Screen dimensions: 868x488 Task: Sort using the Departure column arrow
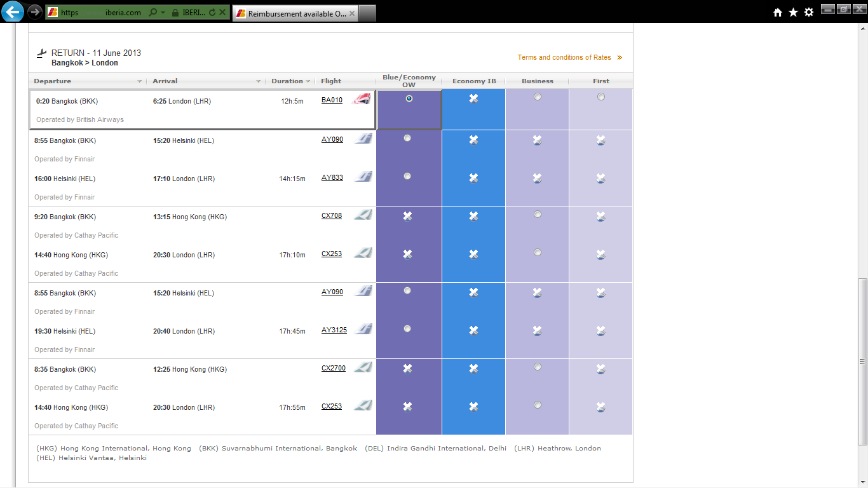pos(140,81)
